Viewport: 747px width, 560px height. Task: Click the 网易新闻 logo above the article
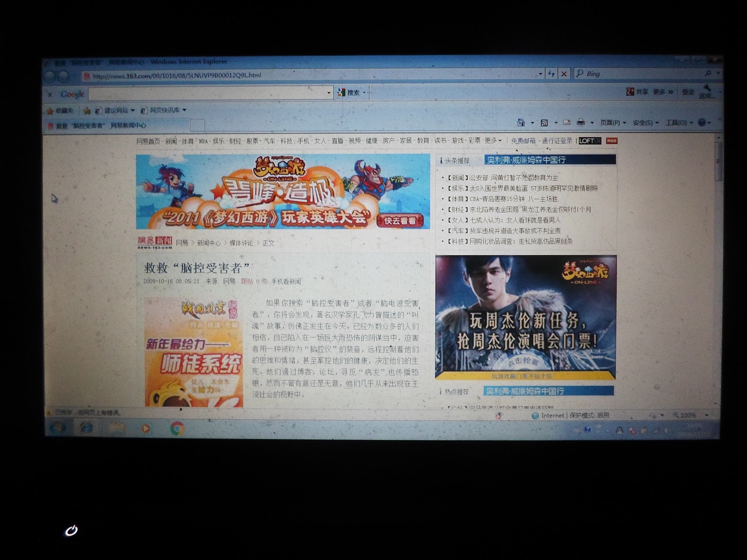pos(155,243)
